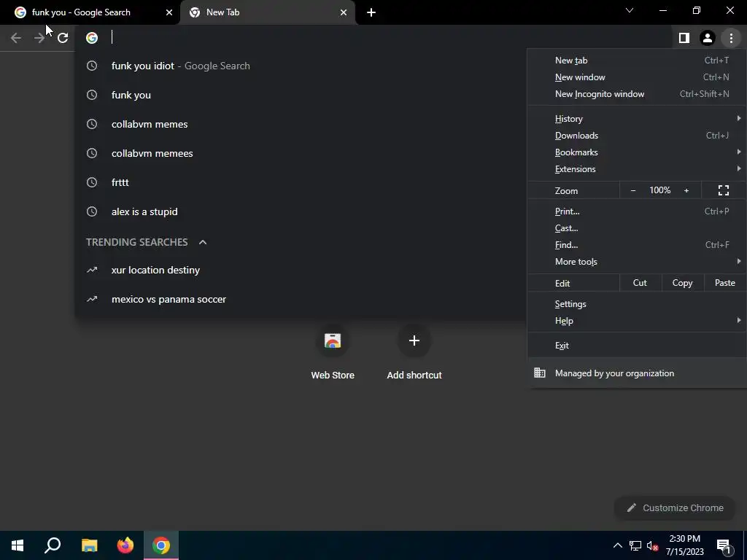The width and height of the screenshot is (747, 560).
Task: Click trending arrow icon beside 'xur location destiny'
Action: pyautogui.click(x=92, y=270)
